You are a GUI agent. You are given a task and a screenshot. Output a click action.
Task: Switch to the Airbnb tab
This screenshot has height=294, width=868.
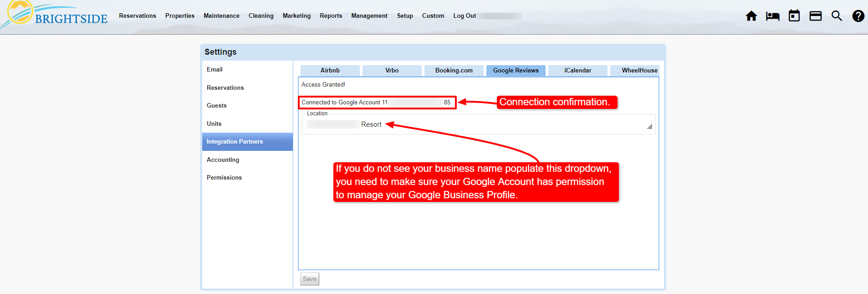point(330,70)
